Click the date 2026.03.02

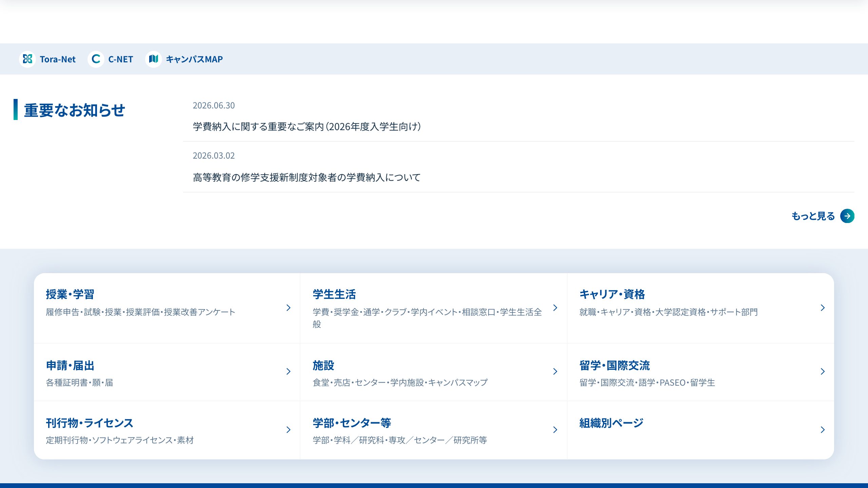coord(214,156)
